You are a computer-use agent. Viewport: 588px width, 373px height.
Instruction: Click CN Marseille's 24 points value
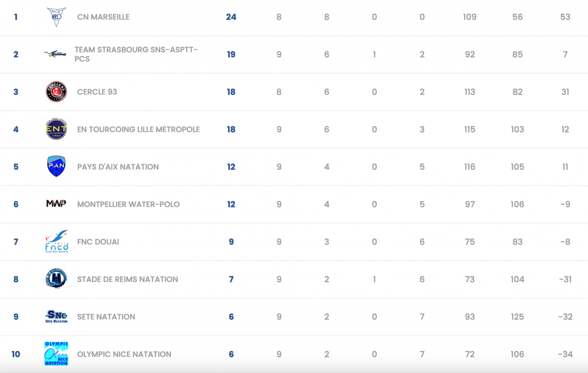231,17
